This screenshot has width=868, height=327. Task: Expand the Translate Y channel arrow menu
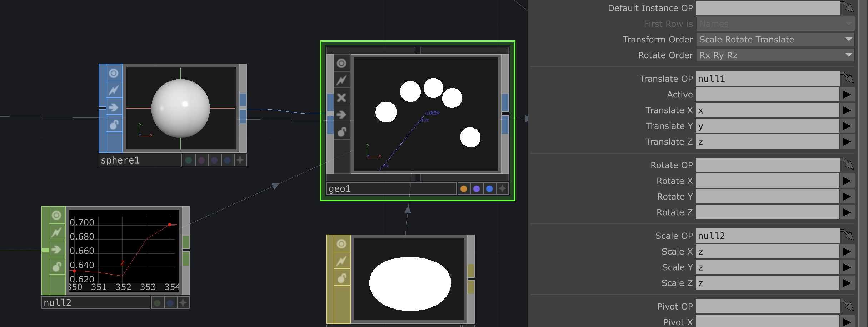[847, 126]
